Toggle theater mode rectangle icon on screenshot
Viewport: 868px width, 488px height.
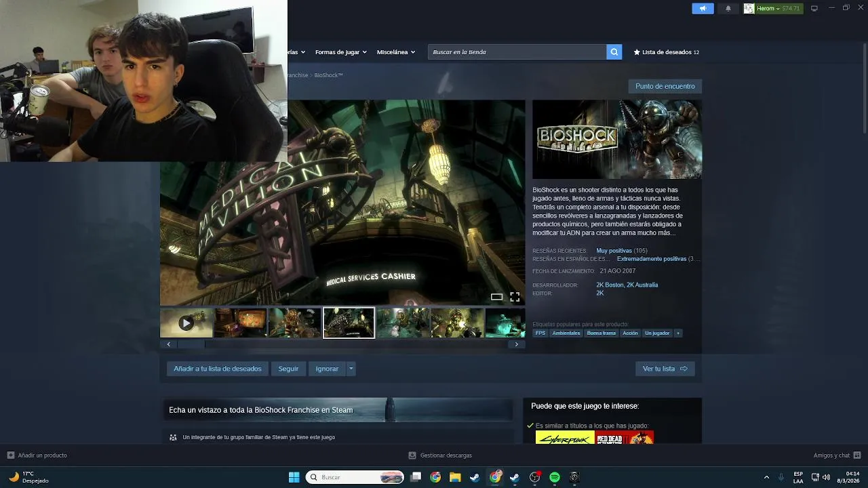point(496,297)
